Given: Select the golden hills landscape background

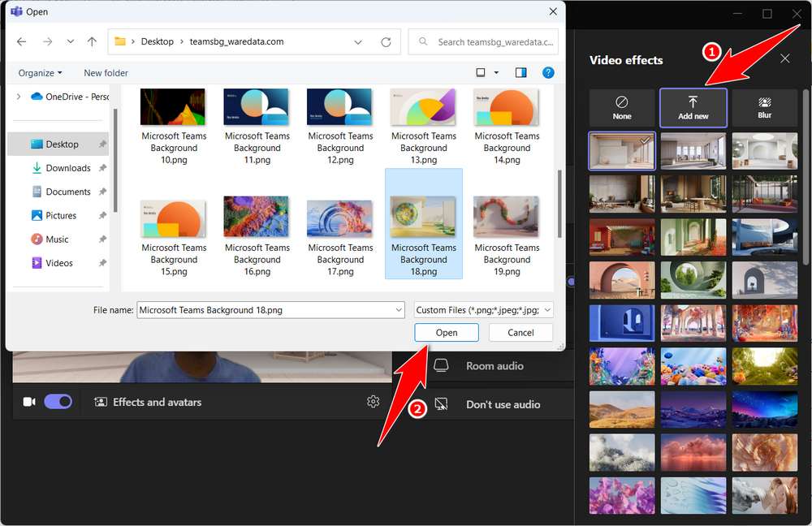Looking at the screenshot, I should pyautogui.click(x=622, y=409).
